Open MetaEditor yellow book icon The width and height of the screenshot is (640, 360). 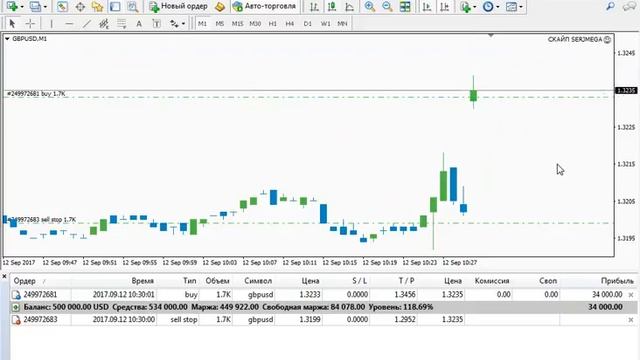point(220,7)
